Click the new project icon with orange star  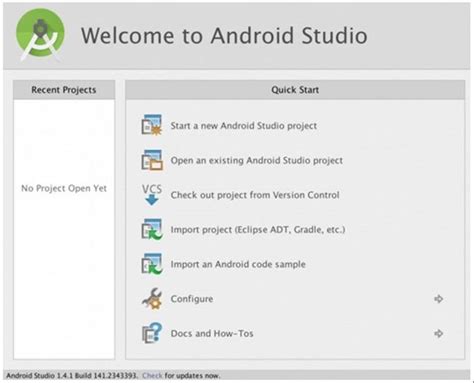[x=152, y=125]
